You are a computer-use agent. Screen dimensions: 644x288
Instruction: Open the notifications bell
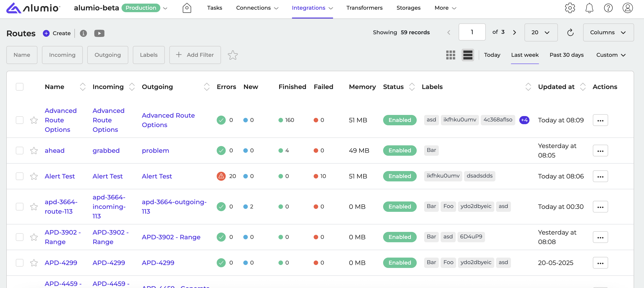coord(589,8)
